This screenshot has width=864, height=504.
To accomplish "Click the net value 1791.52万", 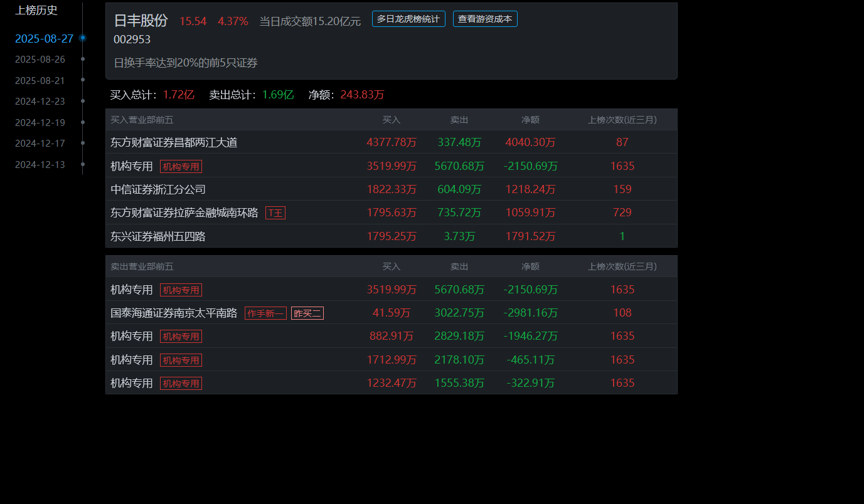I will [x=530, y=236].
